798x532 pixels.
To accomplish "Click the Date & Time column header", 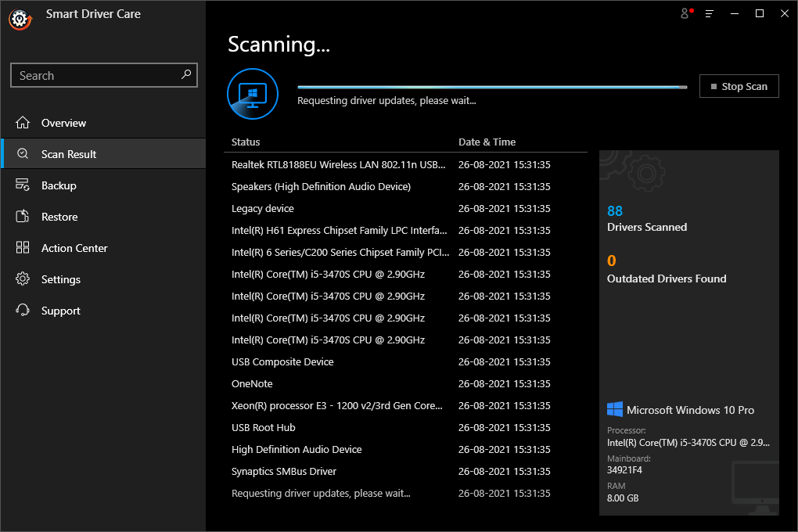I will pos(487,142).
